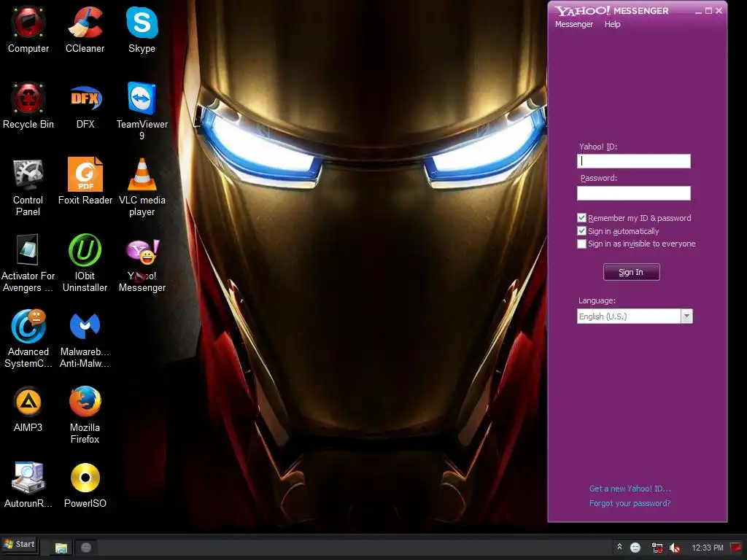Focus the Password input field
Image resolution: width=747 pixels, height=560 pixels.
634,192
